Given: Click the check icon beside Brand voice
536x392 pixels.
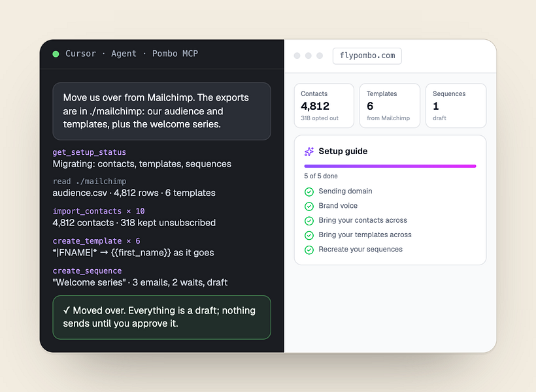Looking at the screenshot, I should [309, 206].
